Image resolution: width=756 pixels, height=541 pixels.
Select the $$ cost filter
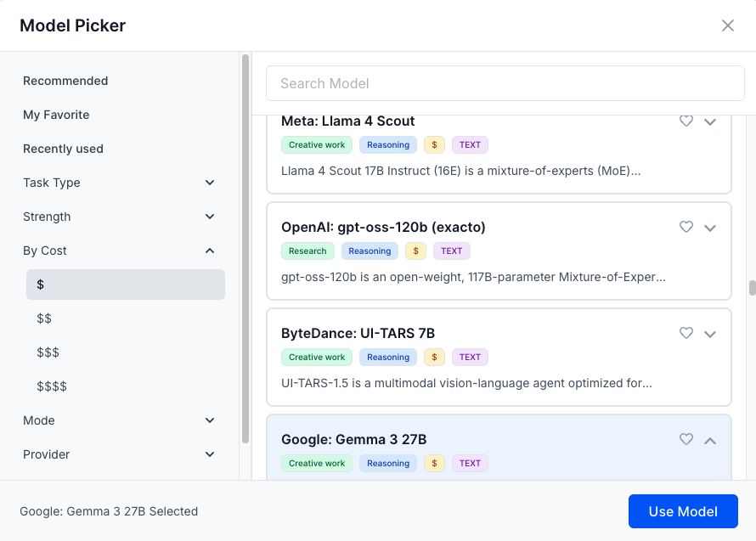pyautogui.click(x=44, y=318)
